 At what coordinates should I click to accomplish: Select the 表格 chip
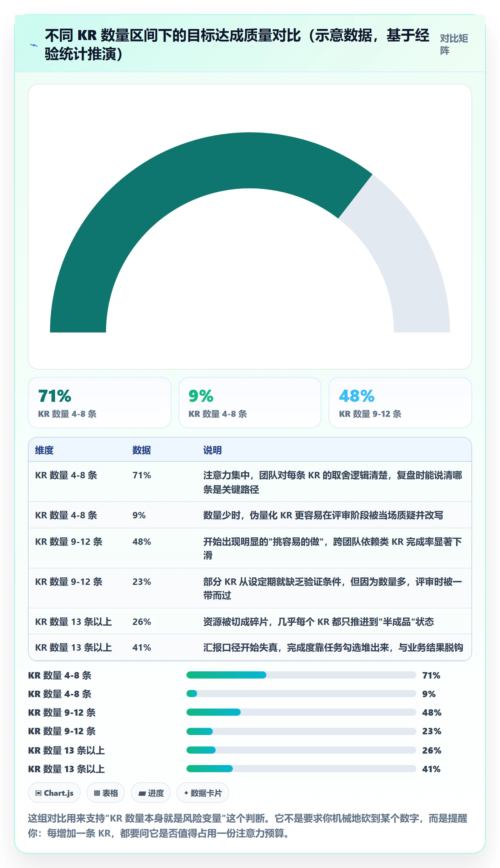(x=106, y=793)
